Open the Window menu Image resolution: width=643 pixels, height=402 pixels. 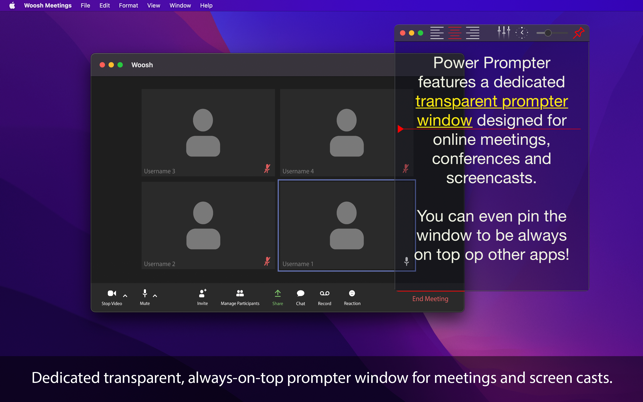click(x=180, y=5)
